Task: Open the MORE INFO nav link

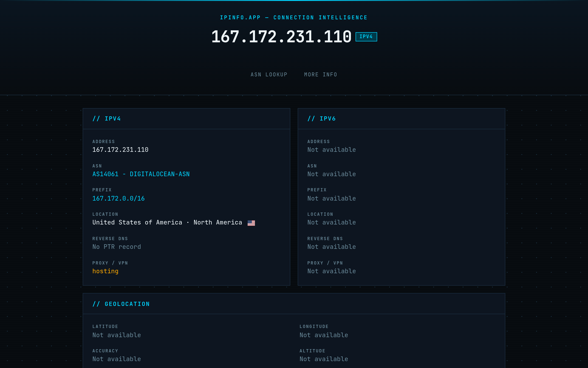Action: click(x=320, y=75)
